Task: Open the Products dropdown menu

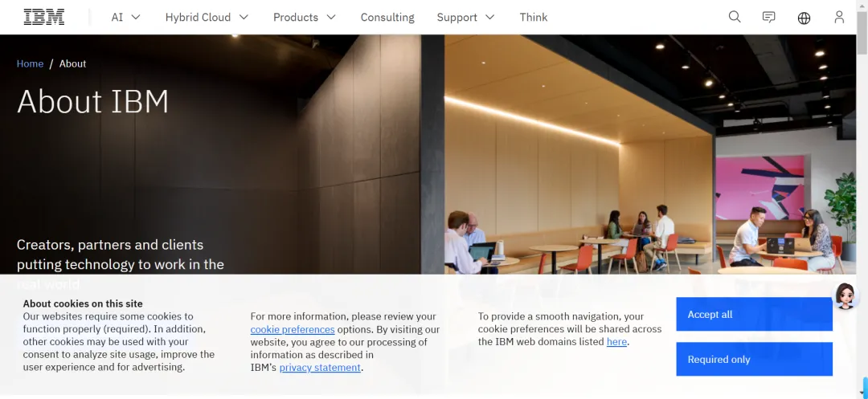Action: [305, 17]
